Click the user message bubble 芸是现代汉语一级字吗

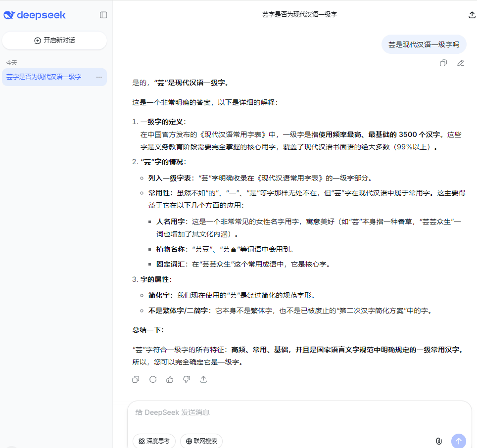424,45
